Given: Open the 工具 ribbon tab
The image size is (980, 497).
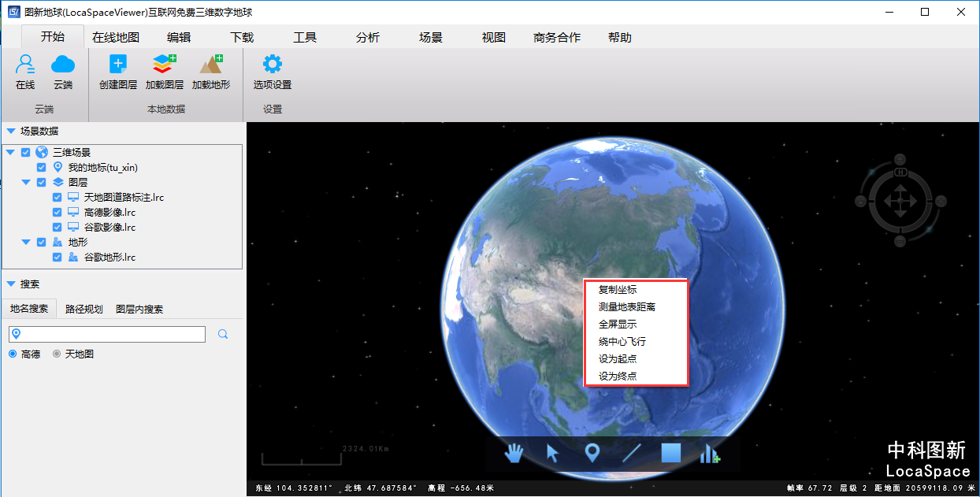Looking at the screenshot, I should click(305, 37).
